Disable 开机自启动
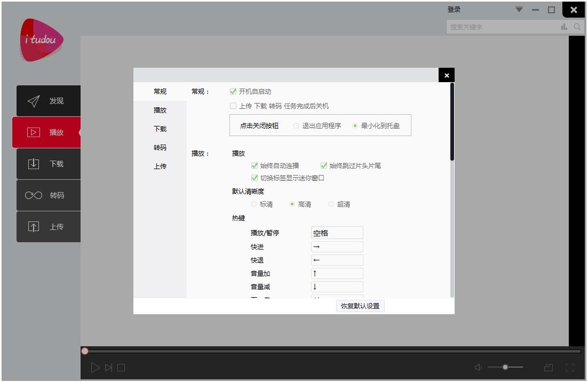Viewport: 588px width, 382px height. coord(233,91)
